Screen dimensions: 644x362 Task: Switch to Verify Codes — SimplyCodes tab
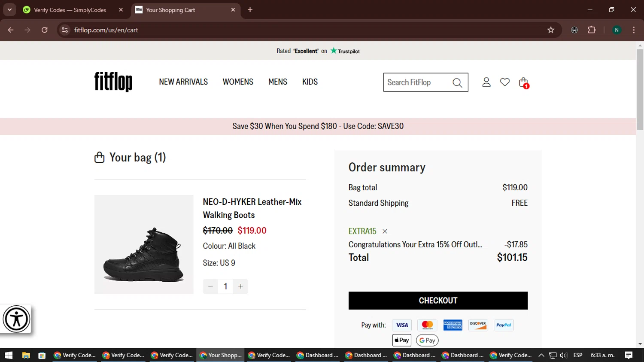tap(70, 10)
